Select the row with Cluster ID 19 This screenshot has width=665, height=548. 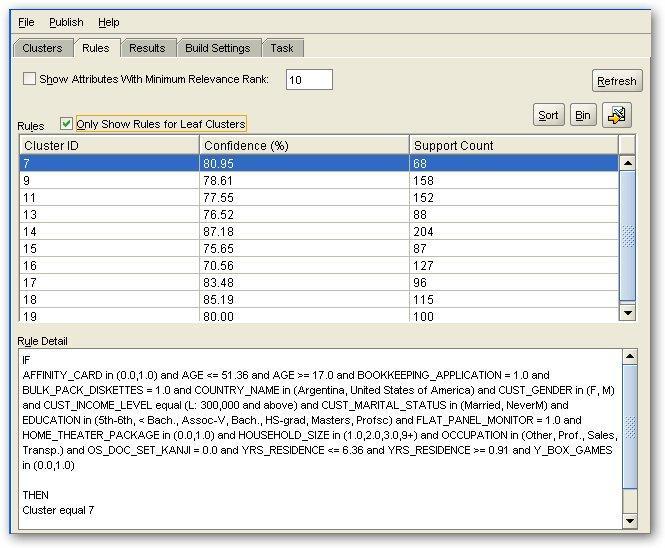pyautogui.click(x=319, y=315)
